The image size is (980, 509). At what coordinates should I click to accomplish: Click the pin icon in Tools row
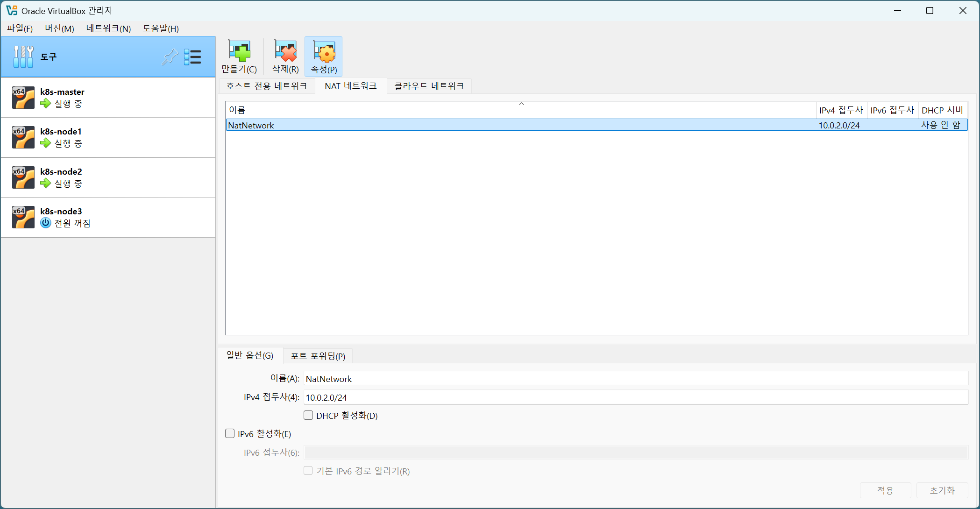coord(170,57)
